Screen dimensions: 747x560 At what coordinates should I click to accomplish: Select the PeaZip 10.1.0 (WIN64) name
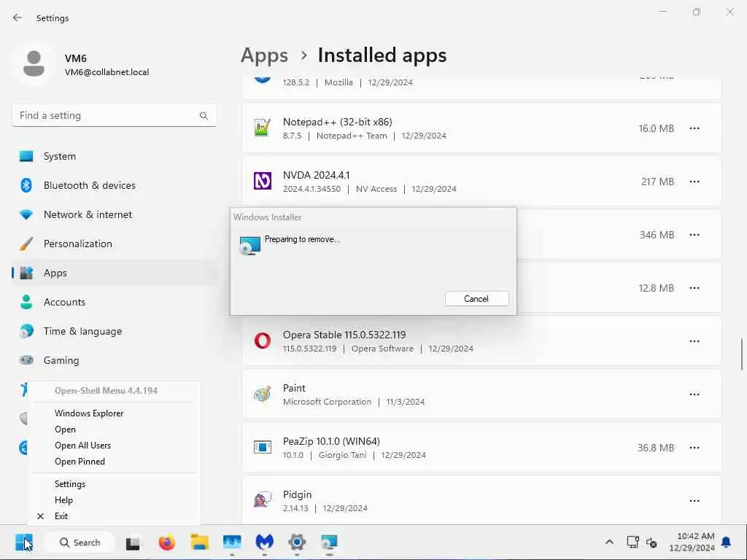point(332,441)
